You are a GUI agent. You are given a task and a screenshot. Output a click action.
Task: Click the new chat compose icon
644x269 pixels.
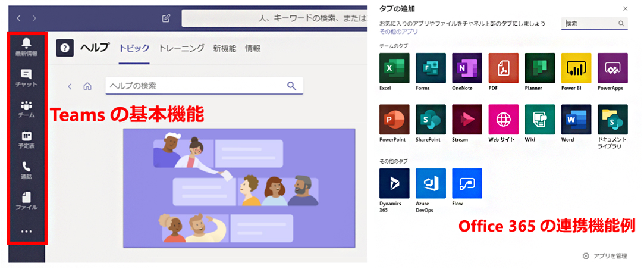(x=166, y=18)
